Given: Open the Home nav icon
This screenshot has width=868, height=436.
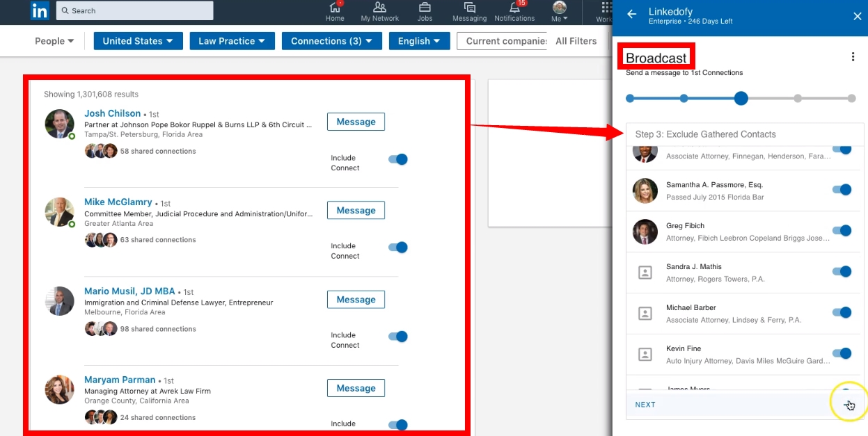Looking at the screenshot, I should point(335,8).
